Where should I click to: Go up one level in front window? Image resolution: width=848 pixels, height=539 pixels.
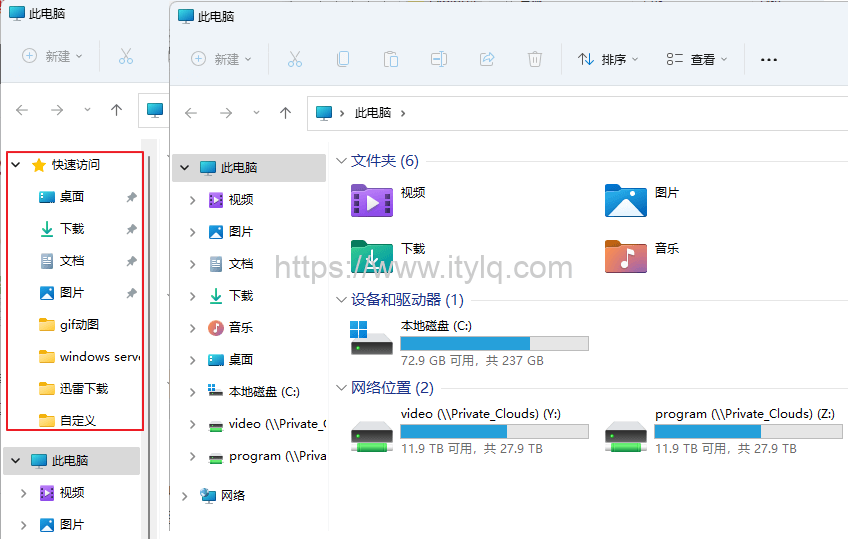[x=286, y=113]
